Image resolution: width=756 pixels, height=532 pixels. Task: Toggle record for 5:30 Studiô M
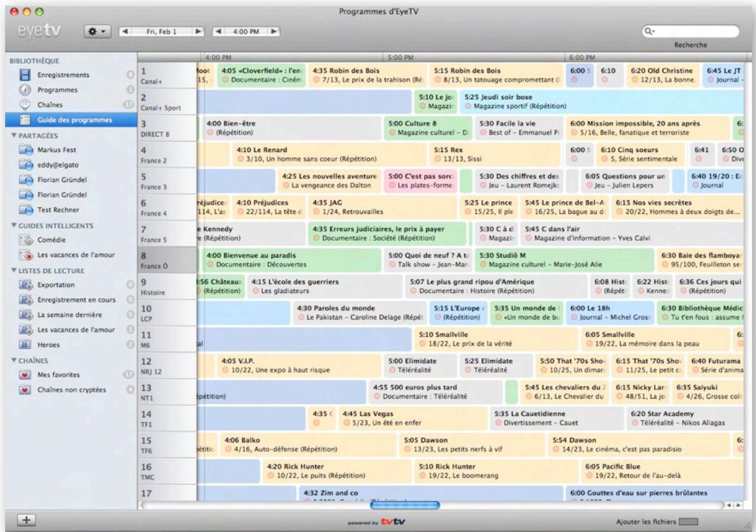pyautogui.click(x=483, y=265)
